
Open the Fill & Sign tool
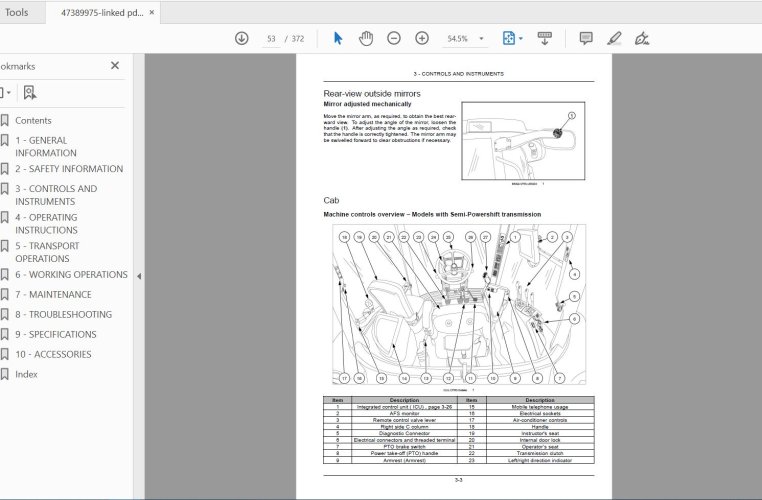click(x=642, y=38)
